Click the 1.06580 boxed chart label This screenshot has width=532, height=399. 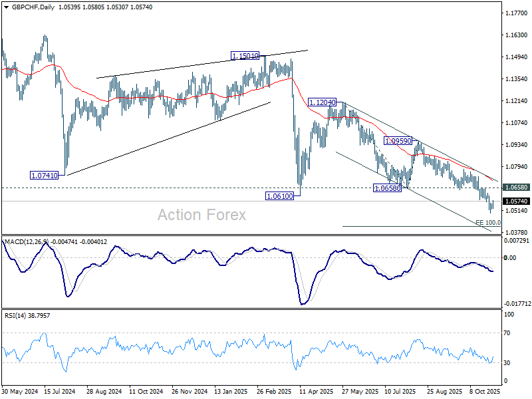coord(387,188)
